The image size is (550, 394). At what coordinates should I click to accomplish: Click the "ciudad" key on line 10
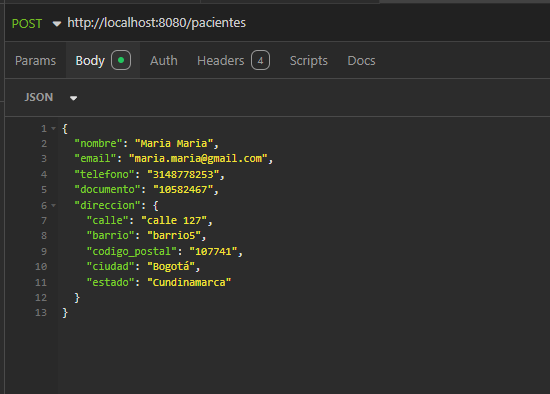110,267
